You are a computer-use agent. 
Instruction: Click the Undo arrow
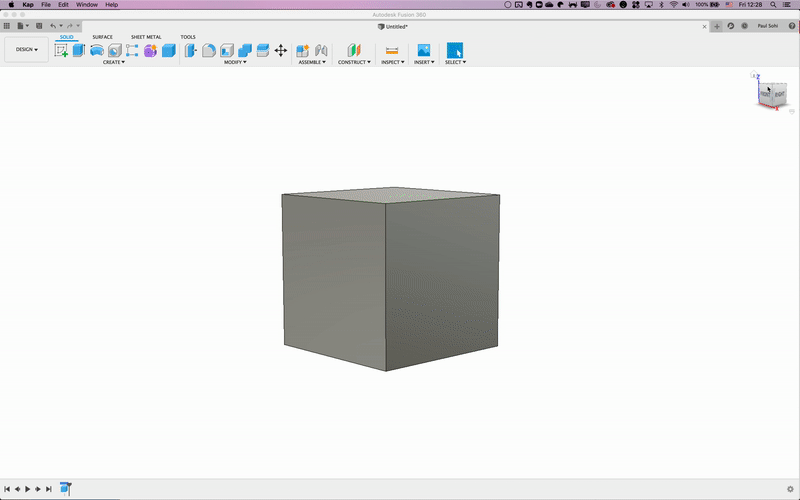pos(53,26)
